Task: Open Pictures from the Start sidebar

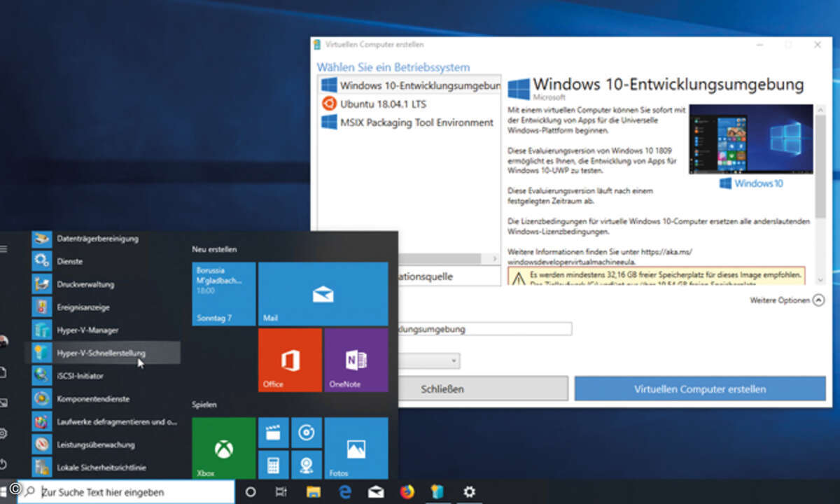Action: (x=3, y=402)
